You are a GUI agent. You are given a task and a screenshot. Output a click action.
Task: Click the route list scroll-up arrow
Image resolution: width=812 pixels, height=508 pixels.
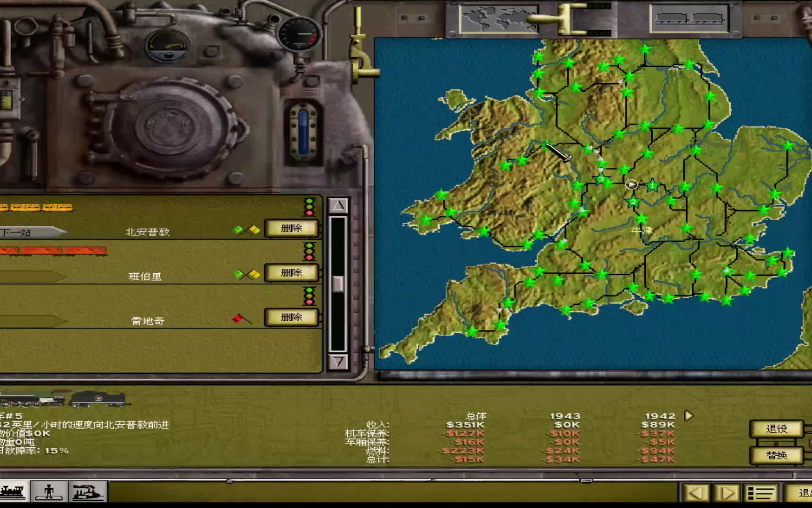[338, 206]
